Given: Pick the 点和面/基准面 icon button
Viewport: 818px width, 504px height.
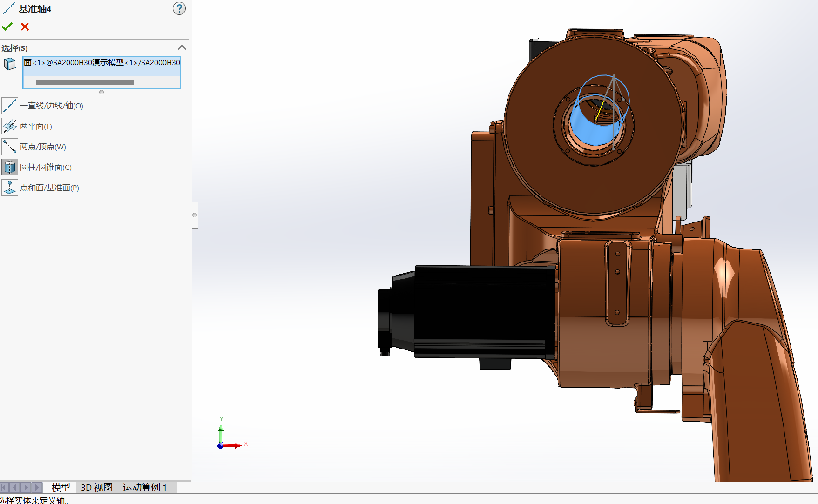Looking at the screenshot, I should point(10,188).
